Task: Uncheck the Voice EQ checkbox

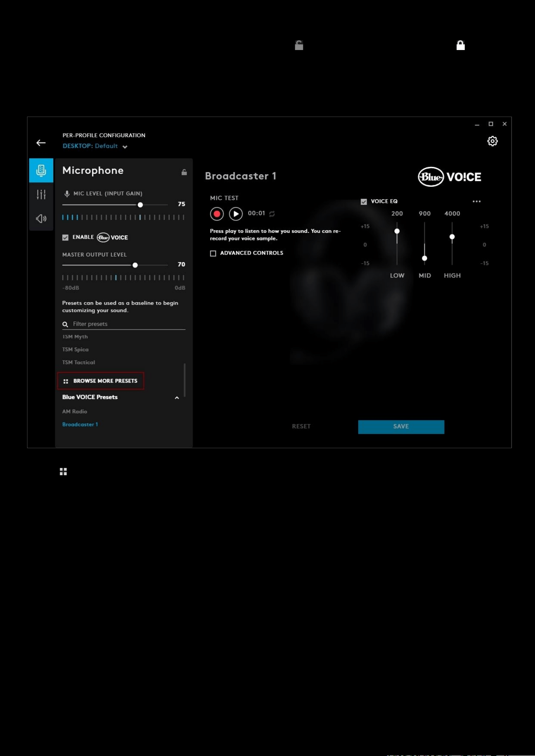Action: pos(364,202)
